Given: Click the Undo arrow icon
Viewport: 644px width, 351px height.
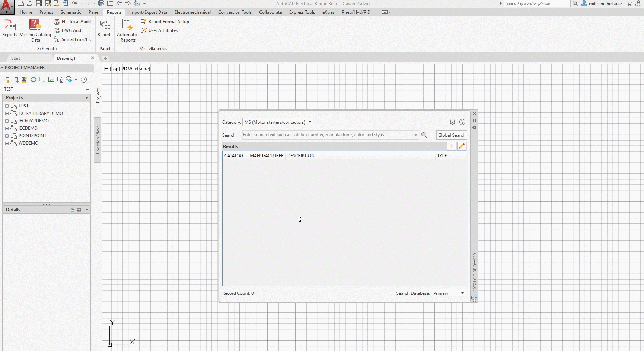Looking at the screenshot, I should point(74,3).
